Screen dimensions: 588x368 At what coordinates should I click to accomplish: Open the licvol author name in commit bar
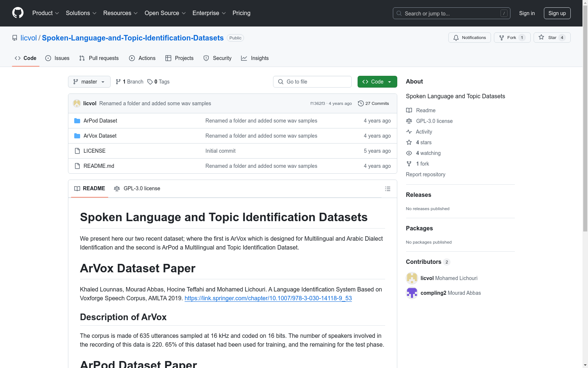click(x=90, y=103)
